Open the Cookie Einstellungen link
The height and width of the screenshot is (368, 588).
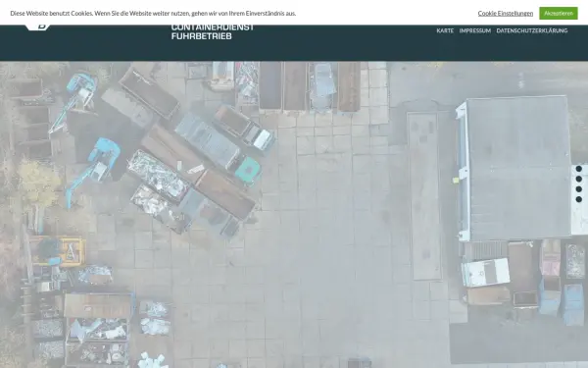click(505, 13)
